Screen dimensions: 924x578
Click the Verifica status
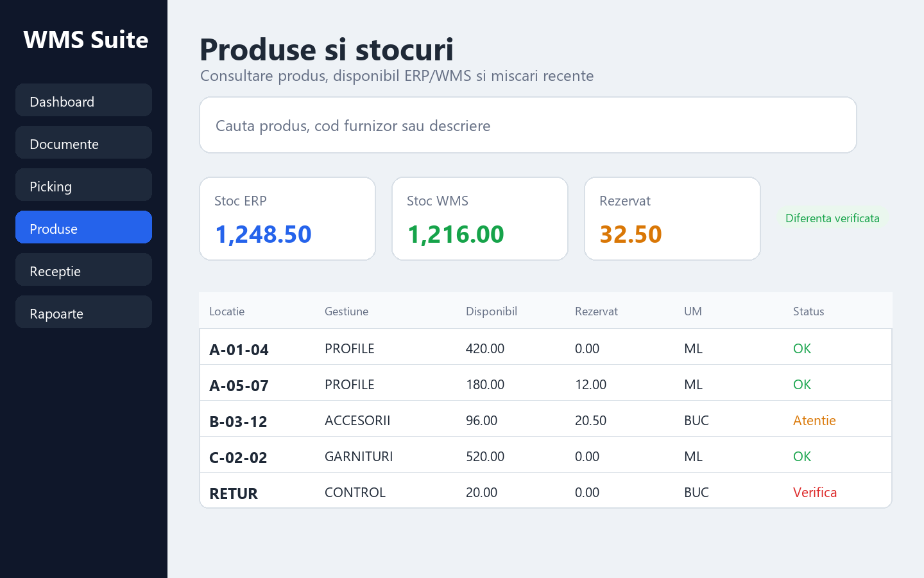815,493
